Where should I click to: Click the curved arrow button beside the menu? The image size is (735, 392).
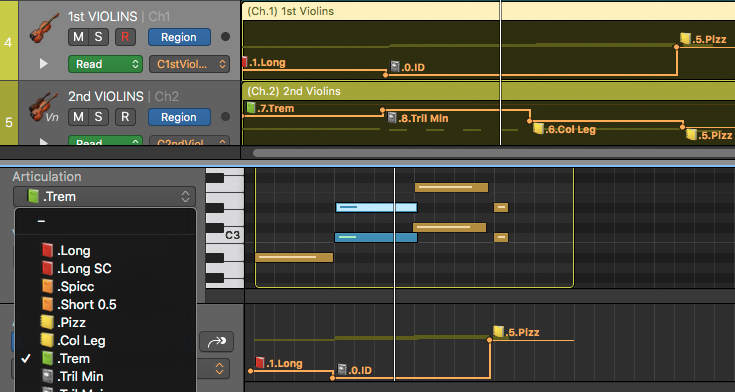(217, 341)
